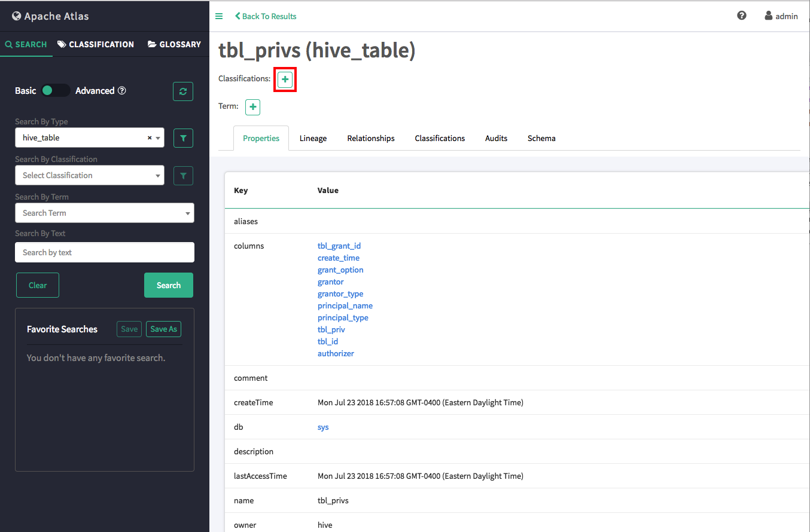Viewport: 810px width, 532px height.
Task: Open the type attribute filter icon
Action: 183,138
